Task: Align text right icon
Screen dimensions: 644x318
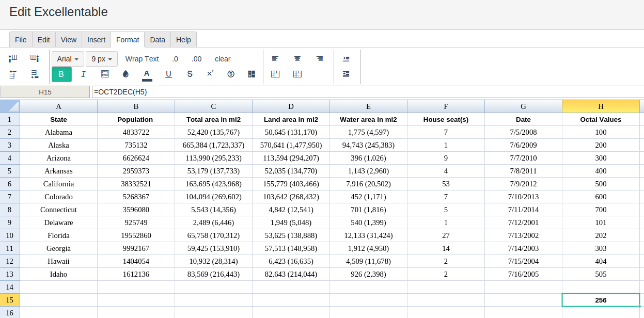Action: (x=320, y=59)
